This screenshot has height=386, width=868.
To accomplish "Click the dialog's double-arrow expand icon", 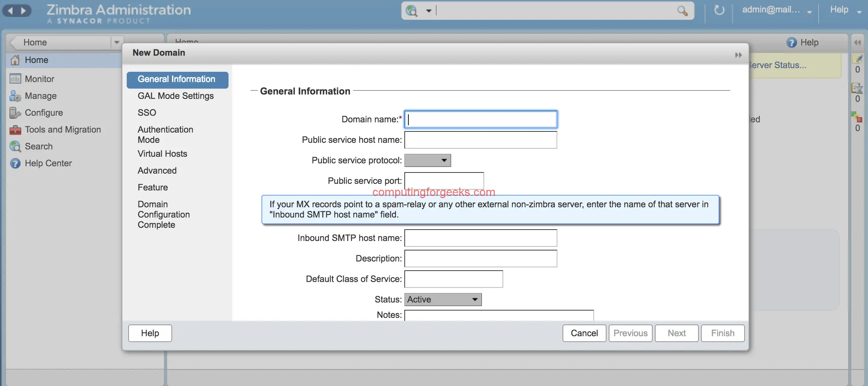I will 738,55.
